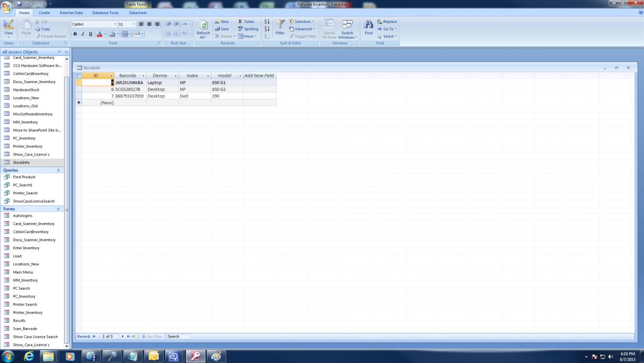Open the Database Tools tab

click(x=105, y=13)
